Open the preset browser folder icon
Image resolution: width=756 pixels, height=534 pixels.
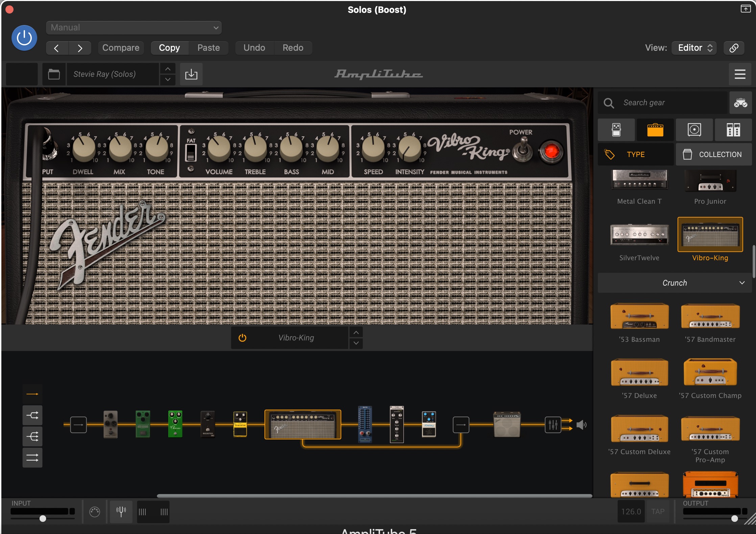[54, 74]
